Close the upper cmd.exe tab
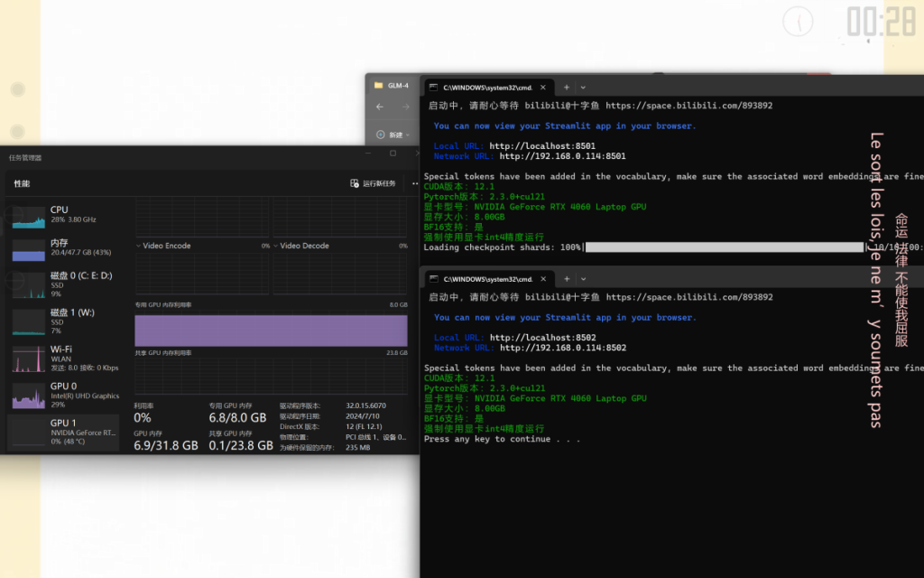924x578 pixels. pos(544,88)
